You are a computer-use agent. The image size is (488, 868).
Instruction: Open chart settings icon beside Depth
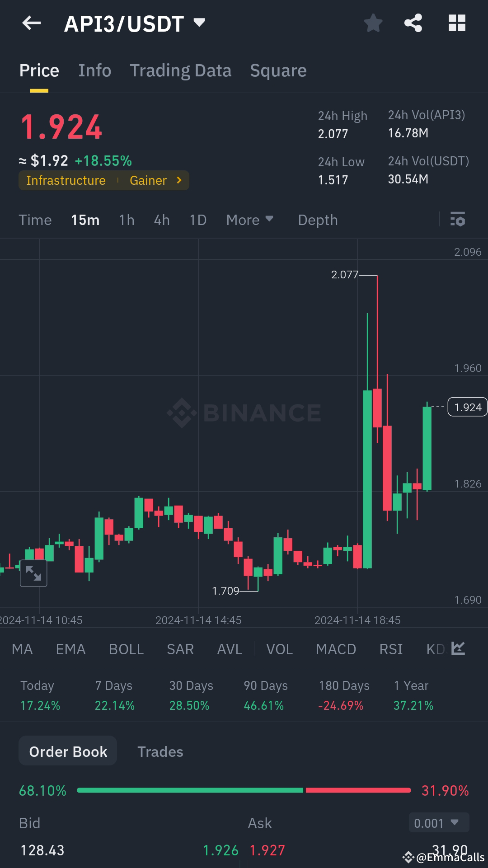[x=458, y=220]
